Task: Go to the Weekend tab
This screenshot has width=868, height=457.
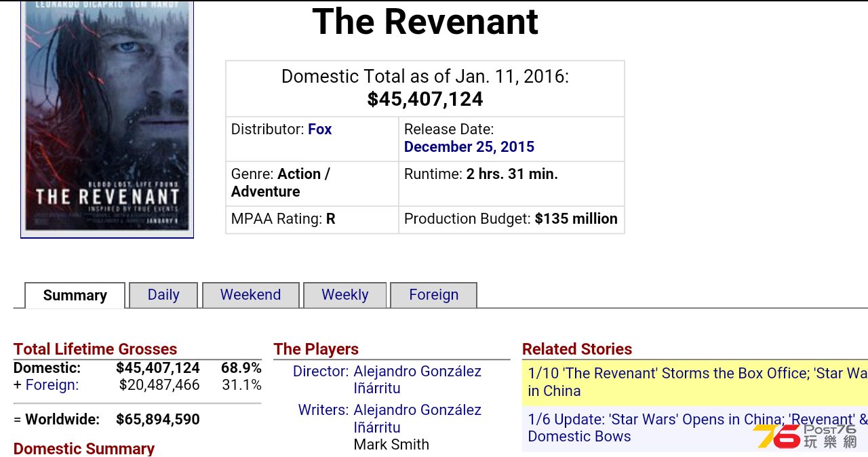Action: pyautogui.click(x=250, y=295)
